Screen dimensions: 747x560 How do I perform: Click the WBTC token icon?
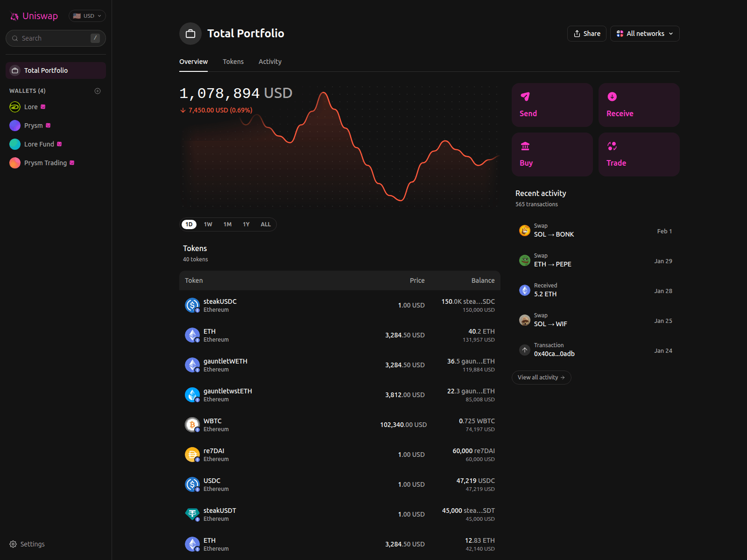(x=192, y=425)
